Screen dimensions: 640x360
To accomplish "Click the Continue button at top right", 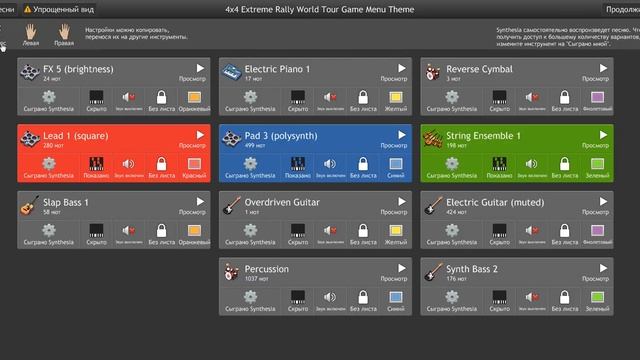I will [622, 9].
